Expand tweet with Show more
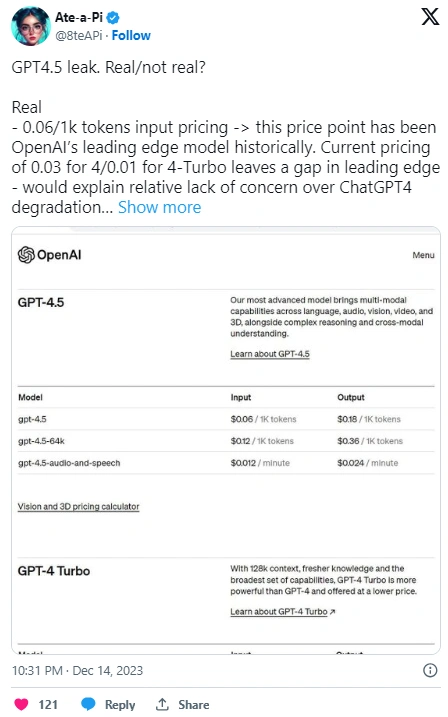The width and height of the screenshot is (448, 717). (160, 207)
